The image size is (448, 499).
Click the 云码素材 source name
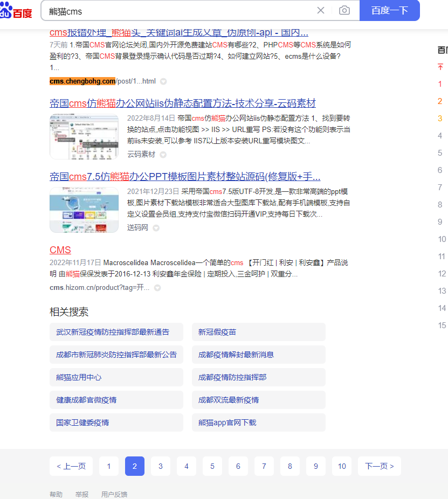pos(141,154)
